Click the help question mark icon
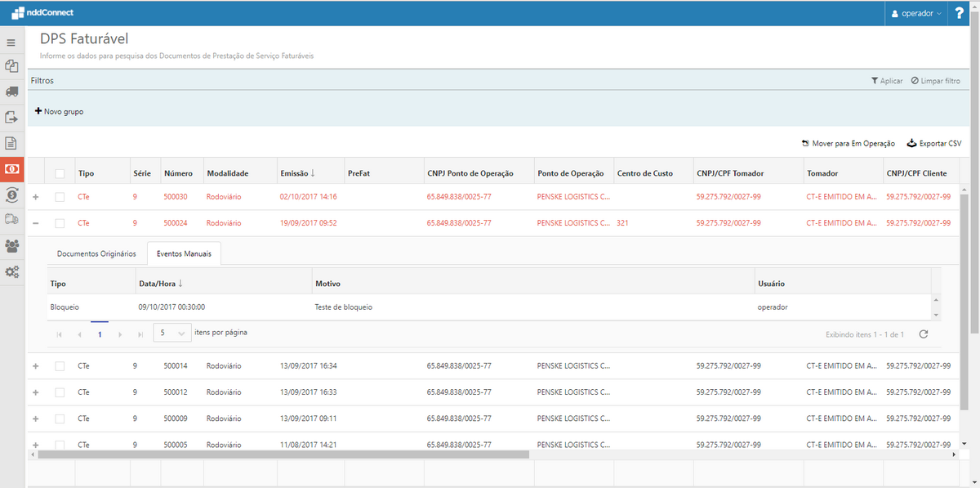980x488 pixels. (x=960, y=13)
